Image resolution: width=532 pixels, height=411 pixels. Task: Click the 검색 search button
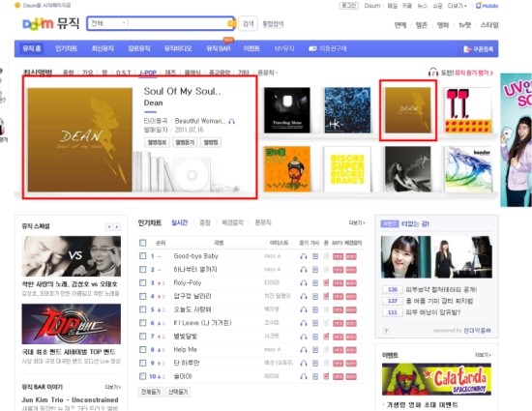point(248,23)
